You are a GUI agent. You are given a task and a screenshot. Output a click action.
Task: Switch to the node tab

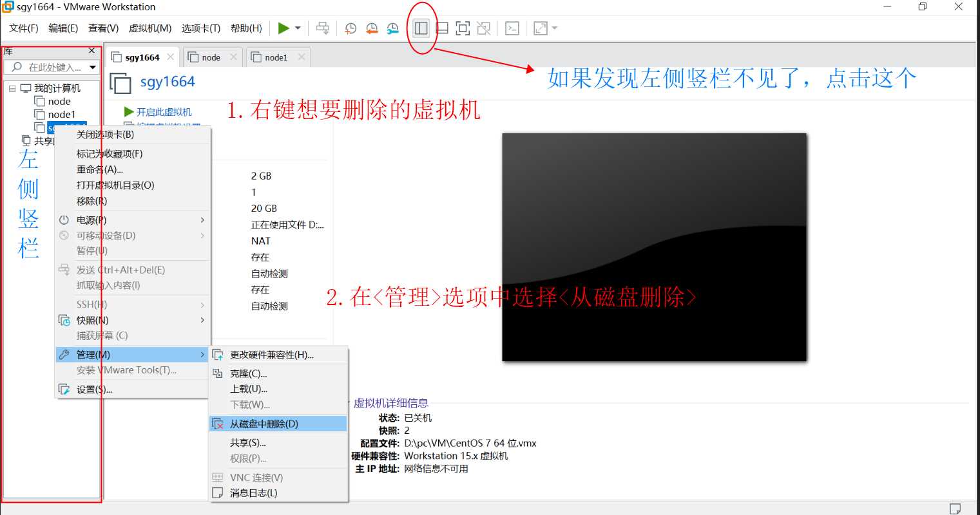(212, 57)
